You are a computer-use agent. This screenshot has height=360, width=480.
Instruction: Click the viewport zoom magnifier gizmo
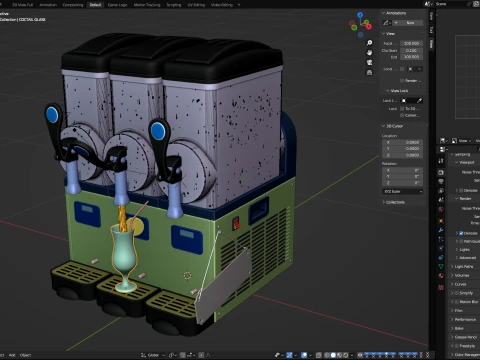(x=369, y=43)
